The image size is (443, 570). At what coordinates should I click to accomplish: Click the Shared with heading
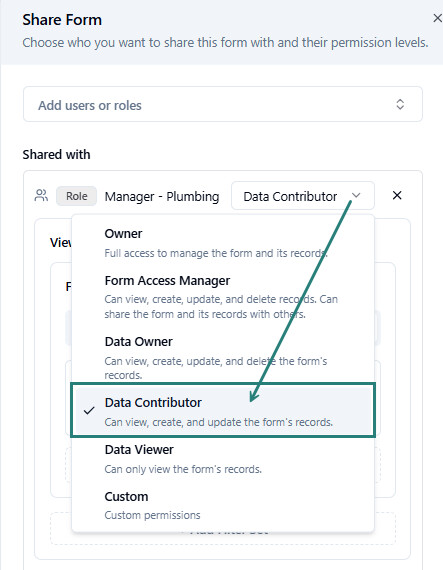pos(56,154)
